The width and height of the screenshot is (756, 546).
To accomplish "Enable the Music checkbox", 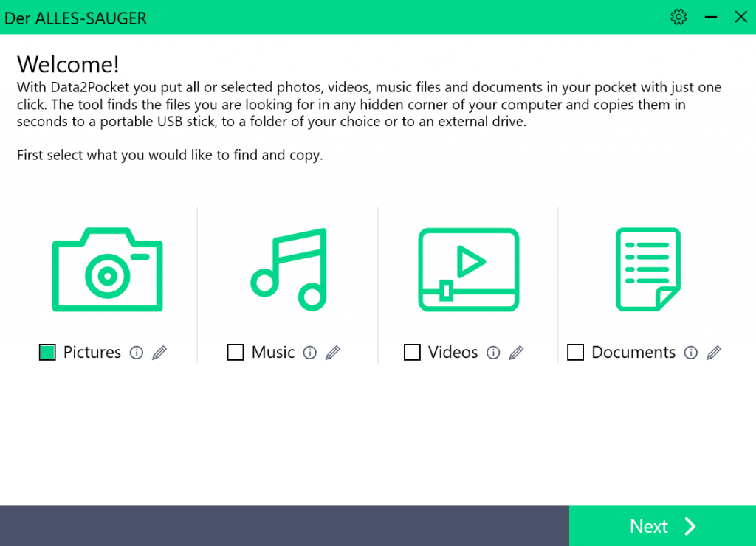I will coord(236,352).
